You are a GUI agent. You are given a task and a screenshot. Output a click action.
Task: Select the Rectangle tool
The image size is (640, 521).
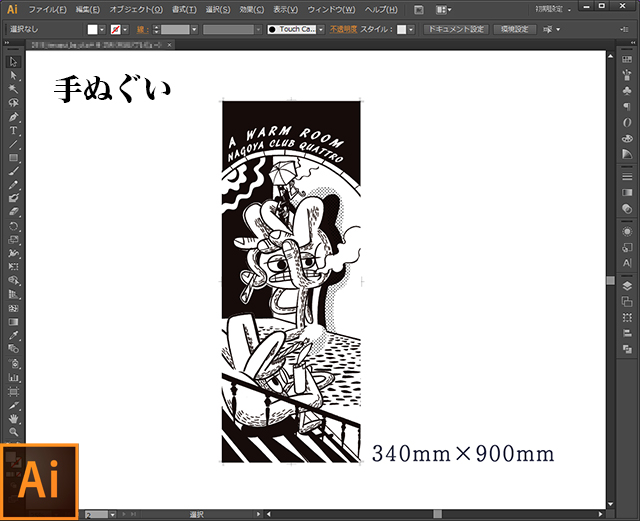click(13, 158)
